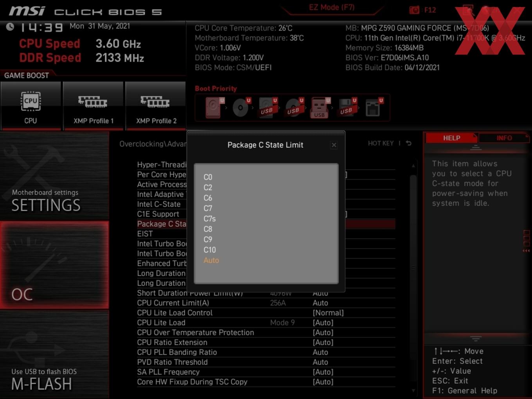
Task: Select the Short Duration Power Limit row
Action: click(266, 293)
